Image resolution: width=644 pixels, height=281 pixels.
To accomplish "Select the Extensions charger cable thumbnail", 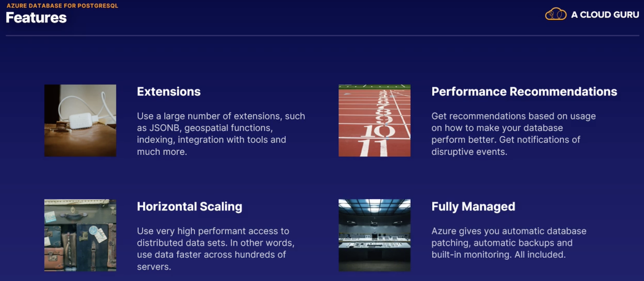I will tap(80, 121).
